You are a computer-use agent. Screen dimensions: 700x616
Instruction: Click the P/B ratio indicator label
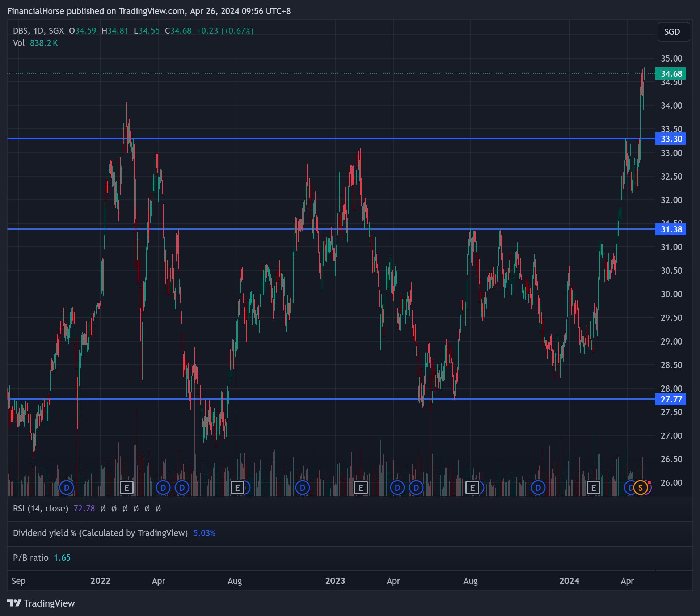click(x=31, y=558)
